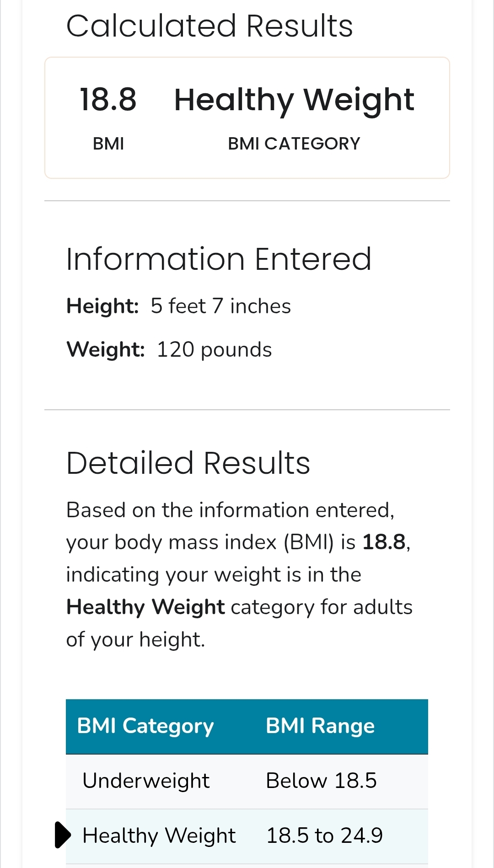The image size is (494, 868).
Task: Click the BMI Range column header
Action: tap(320, 726)
